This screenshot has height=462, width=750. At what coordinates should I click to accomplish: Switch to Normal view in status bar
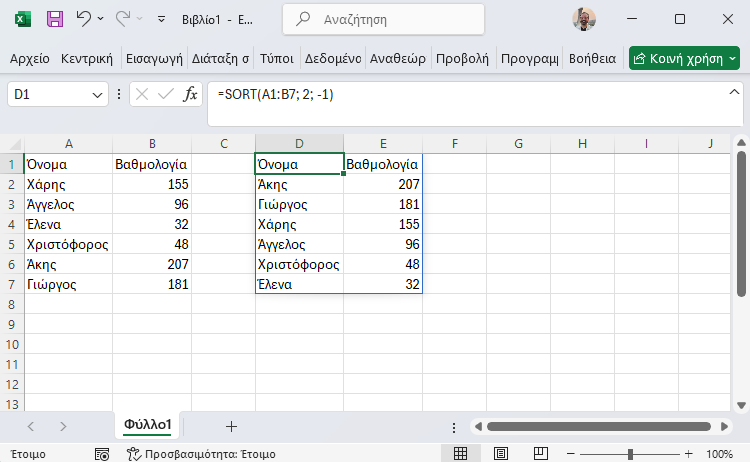click(x=460, y=453)
